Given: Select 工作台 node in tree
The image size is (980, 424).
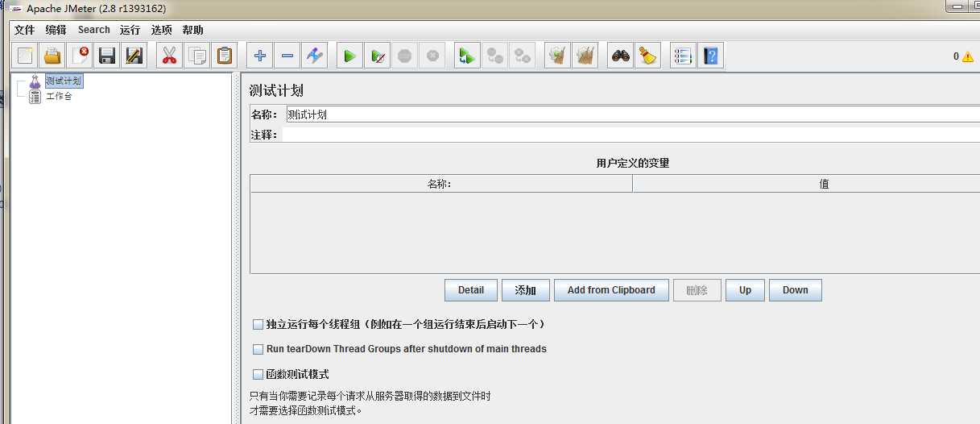Looking at the screenshot, I should pos(59,97).
